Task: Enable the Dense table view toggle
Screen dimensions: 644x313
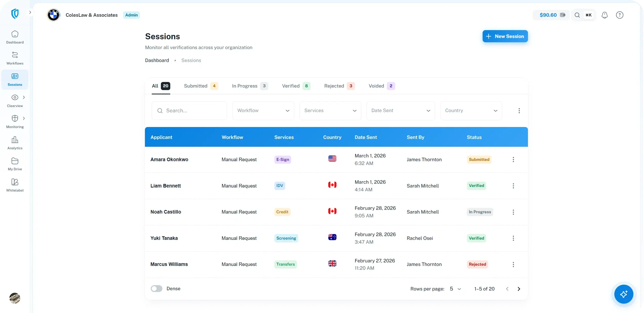Action: tap(156, 288)
